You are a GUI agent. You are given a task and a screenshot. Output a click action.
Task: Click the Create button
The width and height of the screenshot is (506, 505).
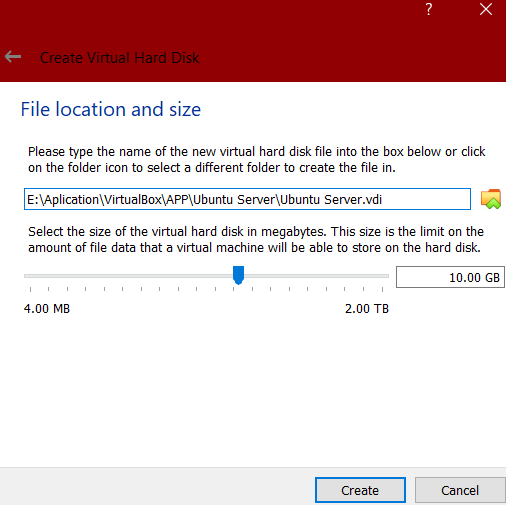pyautogui.click(x=360, y=490)
